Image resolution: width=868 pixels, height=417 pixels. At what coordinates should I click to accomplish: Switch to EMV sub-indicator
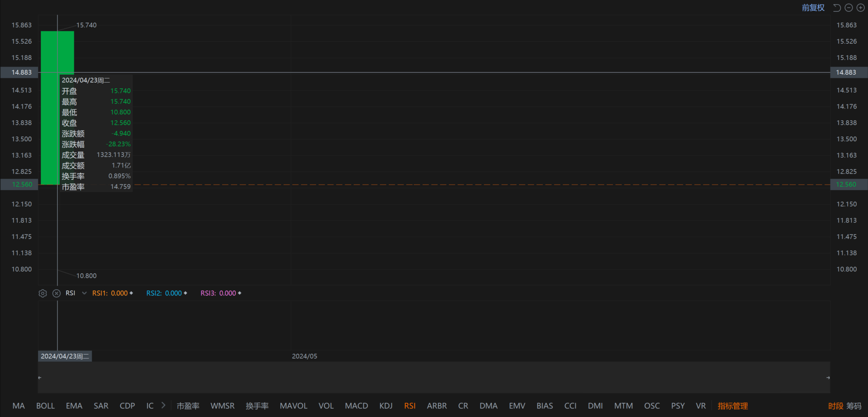517,406
